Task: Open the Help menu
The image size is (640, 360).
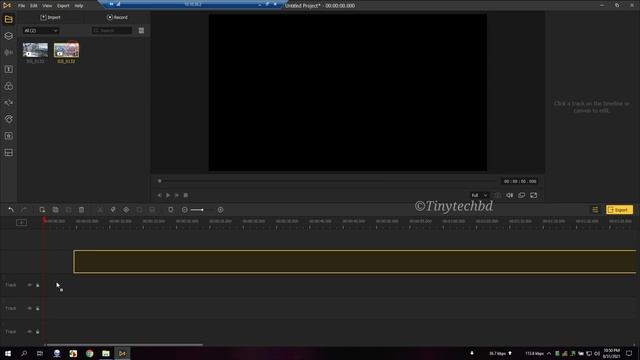Action: [79, 6]
